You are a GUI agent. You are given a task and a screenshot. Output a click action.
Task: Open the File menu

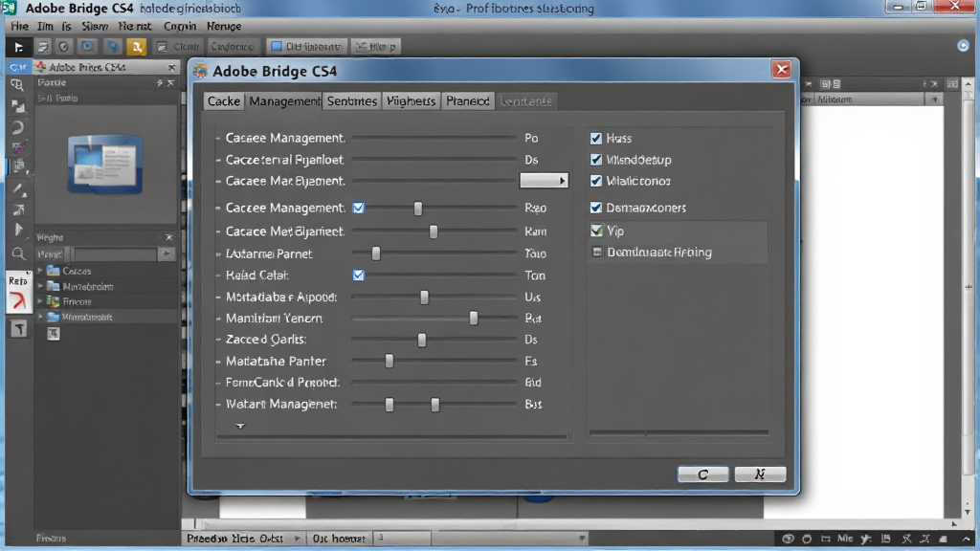19,26
